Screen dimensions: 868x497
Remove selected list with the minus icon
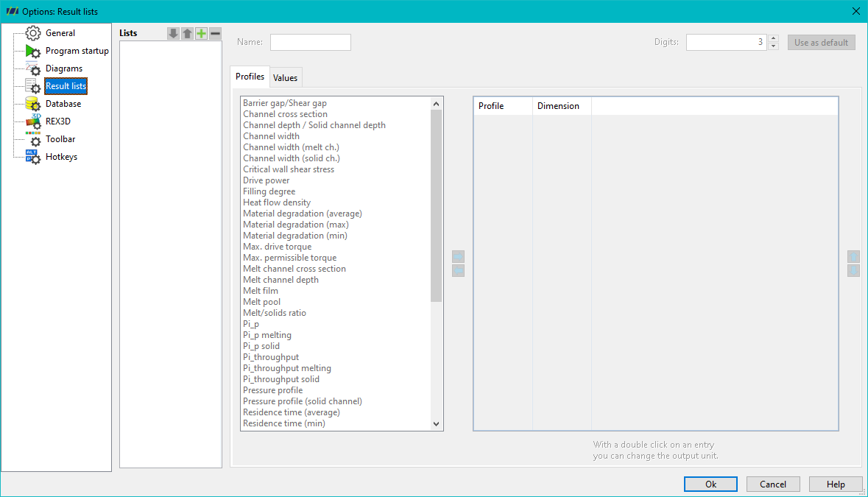click(x=215, y=34)
